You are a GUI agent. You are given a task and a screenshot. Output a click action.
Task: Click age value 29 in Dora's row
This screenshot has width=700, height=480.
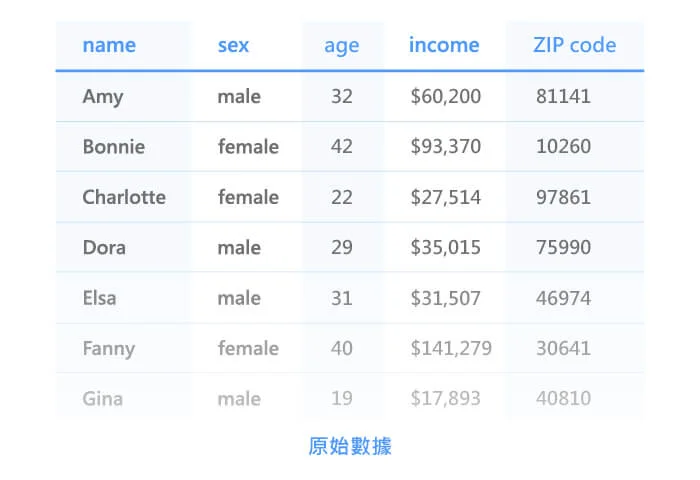(342, 247)
